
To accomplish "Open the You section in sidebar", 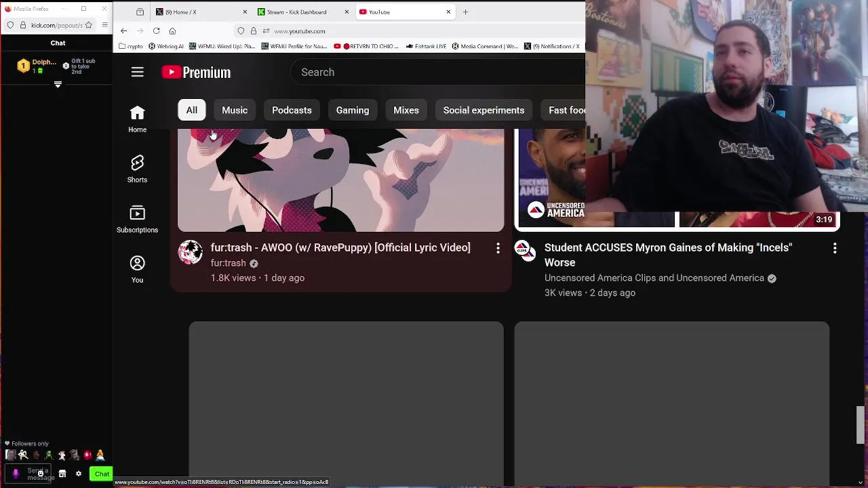I will click(138, 269).
